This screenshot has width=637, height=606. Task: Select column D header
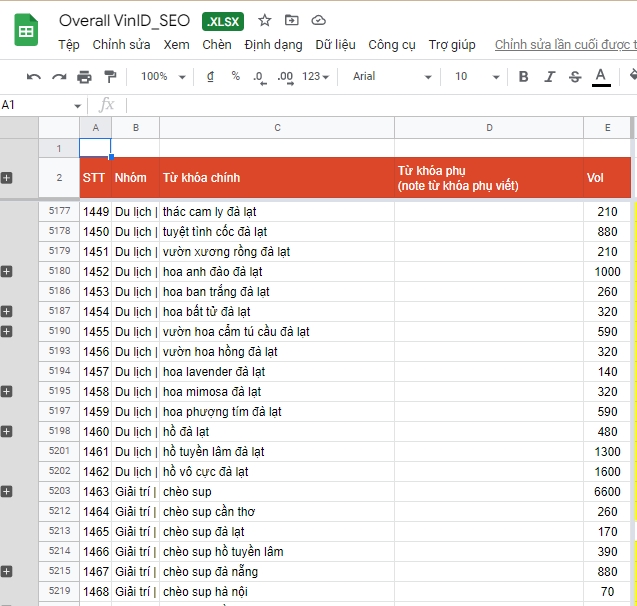coord(489,128)
